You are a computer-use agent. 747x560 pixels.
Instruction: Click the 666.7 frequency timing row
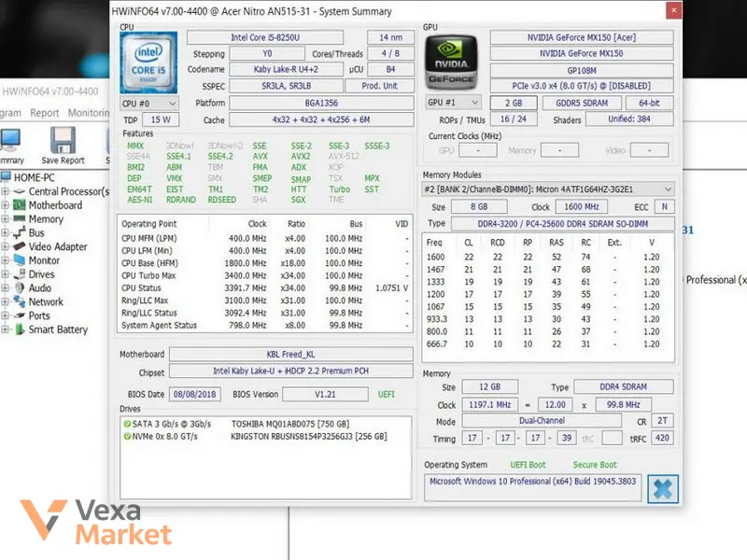[548, 343]
